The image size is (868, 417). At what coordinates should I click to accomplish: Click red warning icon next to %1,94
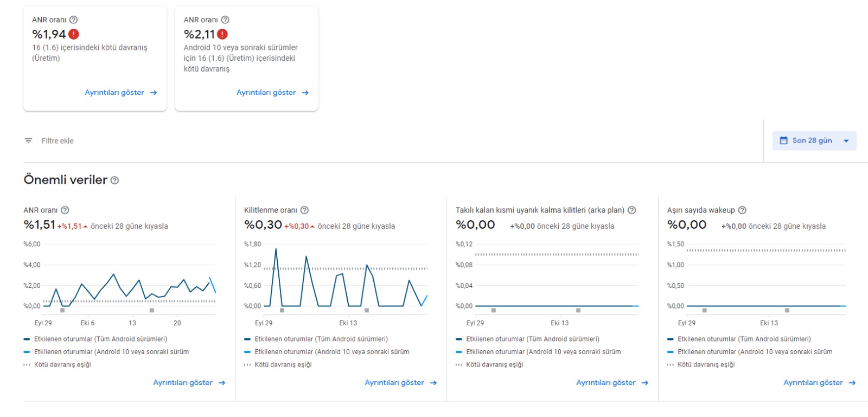74,34
